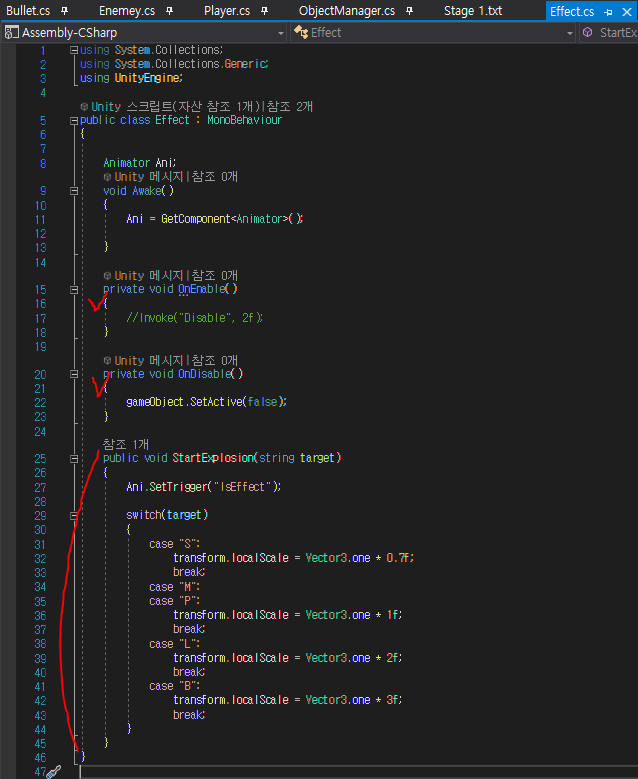
Task: Collapse the using directives block
Action: [x=74, y=50]
